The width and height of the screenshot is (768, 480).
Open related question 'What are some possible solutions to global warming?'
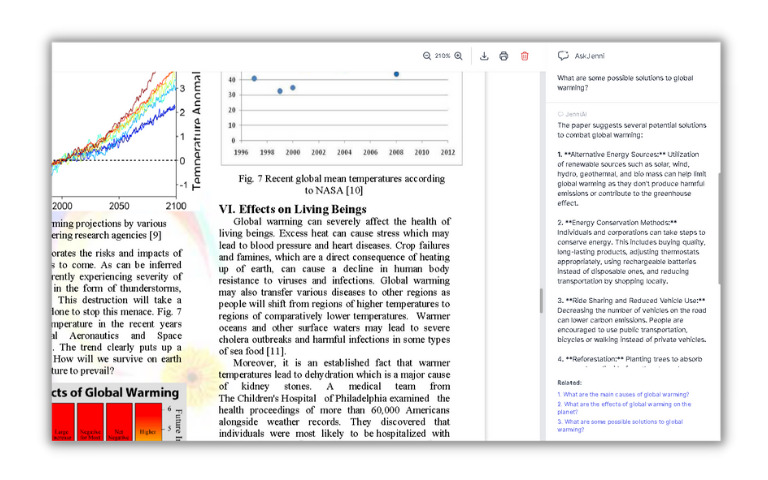(x=620, y=426)
